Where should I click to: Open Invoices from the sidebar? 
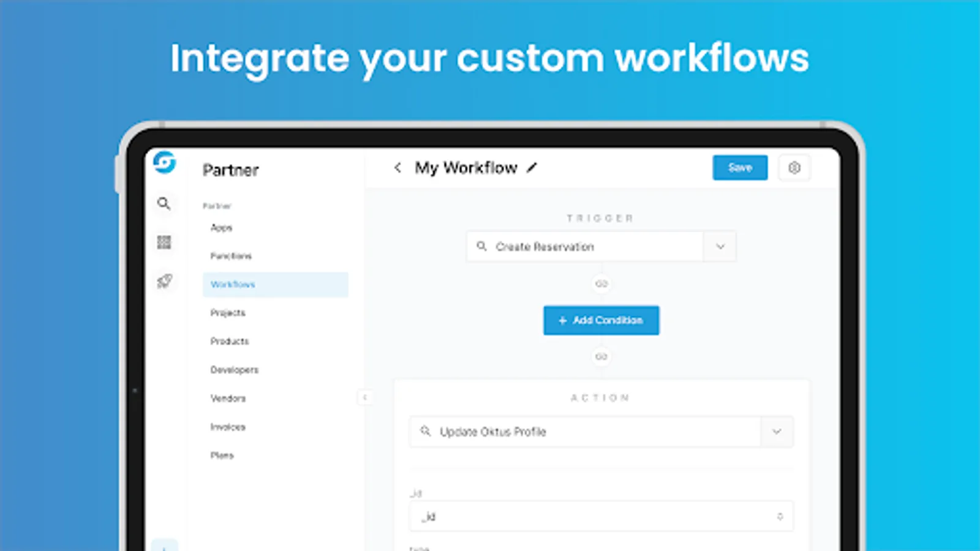228,427
